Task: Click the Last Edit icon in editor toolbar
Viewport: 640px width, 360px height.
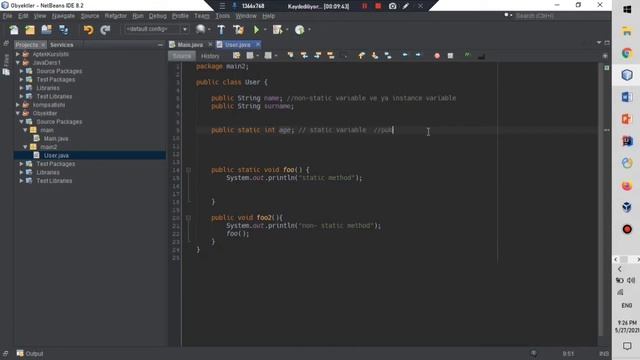Action: pyautogui.click(x=236, y=56)
